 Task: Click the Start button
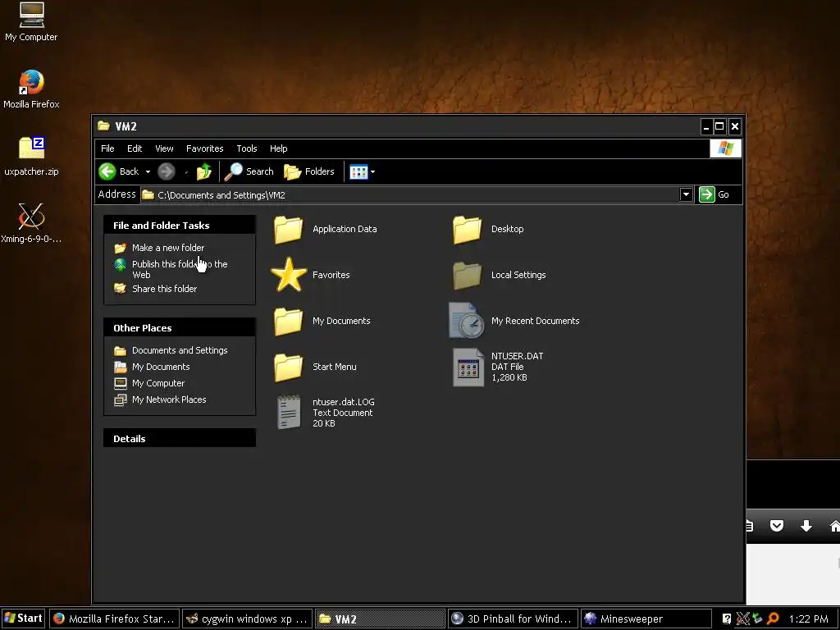pyautogui.click(x=23, y=619)
